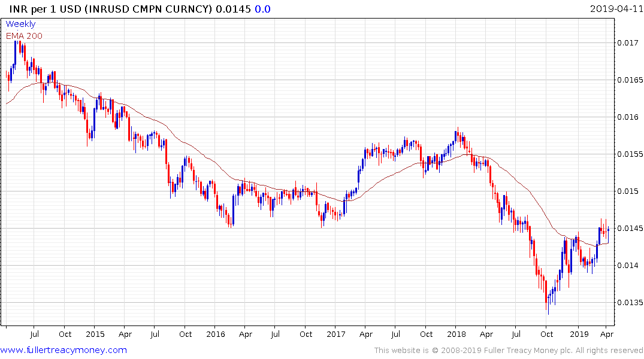
Task: Click the 0.0155 price axis label
Action: coord(630,154)
